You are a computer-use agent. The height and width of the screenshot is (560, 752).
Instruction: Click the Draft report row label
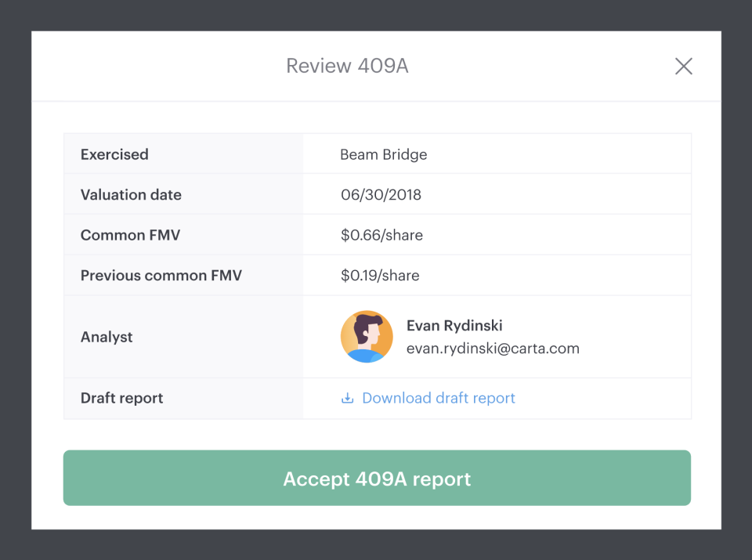121,398
